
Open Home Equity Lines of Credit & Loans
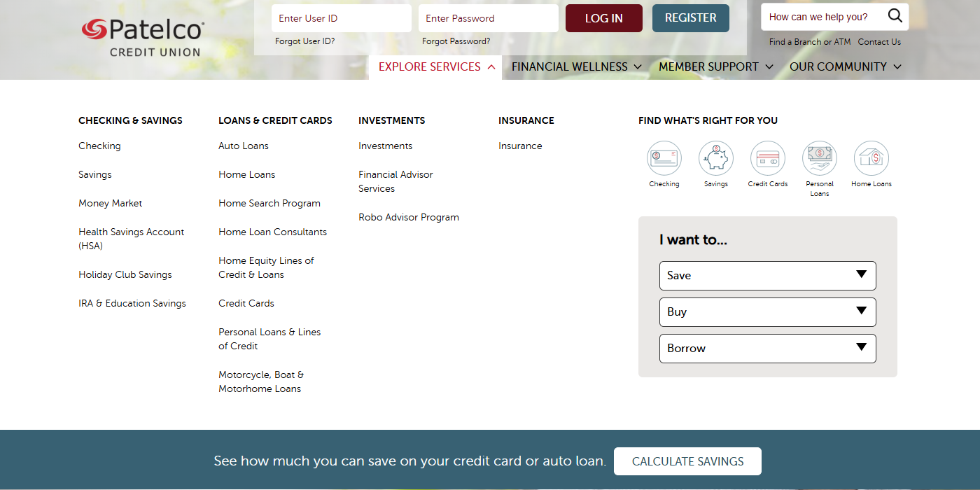(266, 267)
